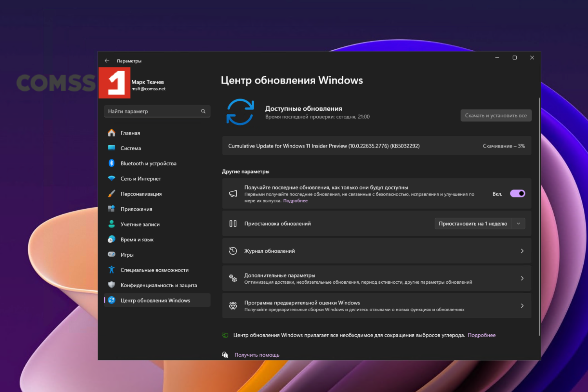The width and height of the screenshot is (588, 392).
Task: Click the Bluetooth icon in sidebar
Action: click(112, 163)
